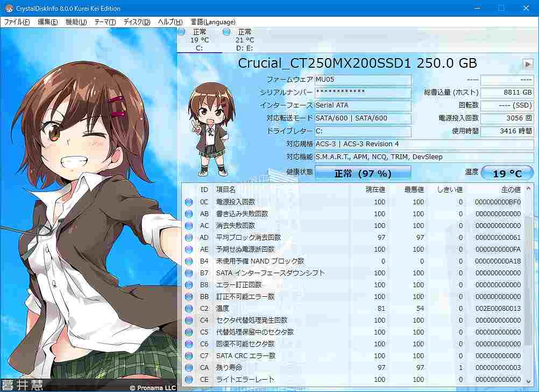Click status icon for row AB 書き込み失敗回数
The width and height of the screenshot is (539, 392).
[189, 214]
